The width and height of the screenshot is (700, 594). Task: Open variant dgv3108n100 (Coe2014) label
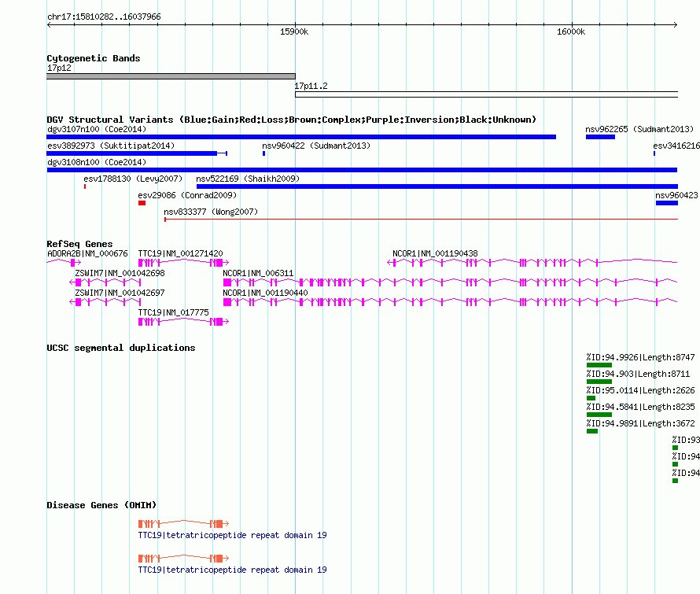tap(97, 162)
